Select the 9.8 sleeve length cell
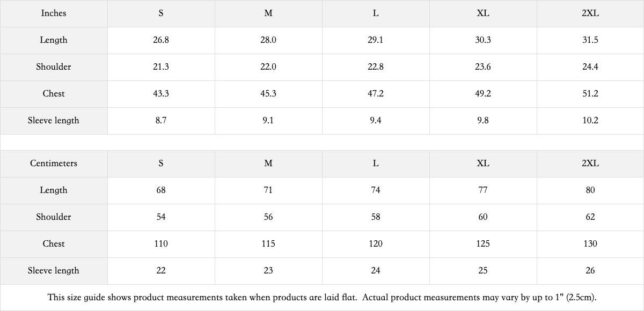Screen dimensions: 644x311 [483, 121]
